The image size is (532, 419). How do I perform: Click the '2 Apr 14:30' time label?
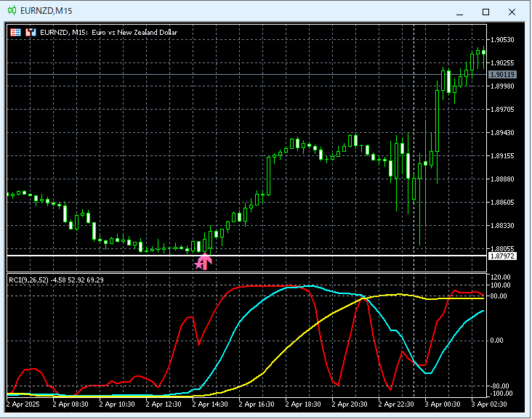pos(210,404)
